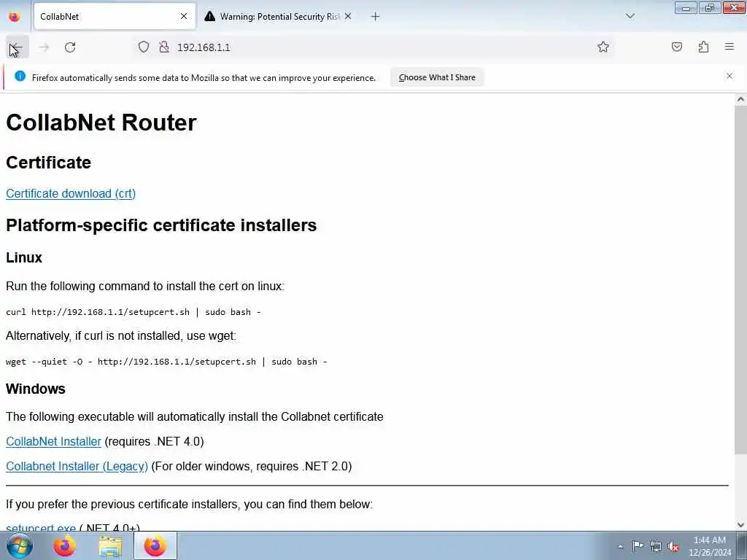Image resolution: width=747 pixels, height=560 pixels.
Task: Open the Save to Pocket icon
Action: (x=676, y=47)
